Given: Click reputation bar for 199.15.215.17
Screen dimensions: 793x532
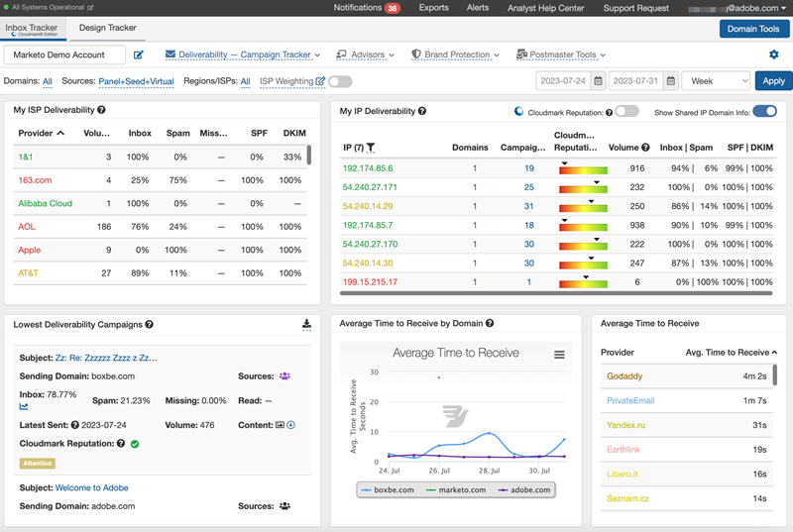Looking at the screenshot, I should (x=583, y=283).
